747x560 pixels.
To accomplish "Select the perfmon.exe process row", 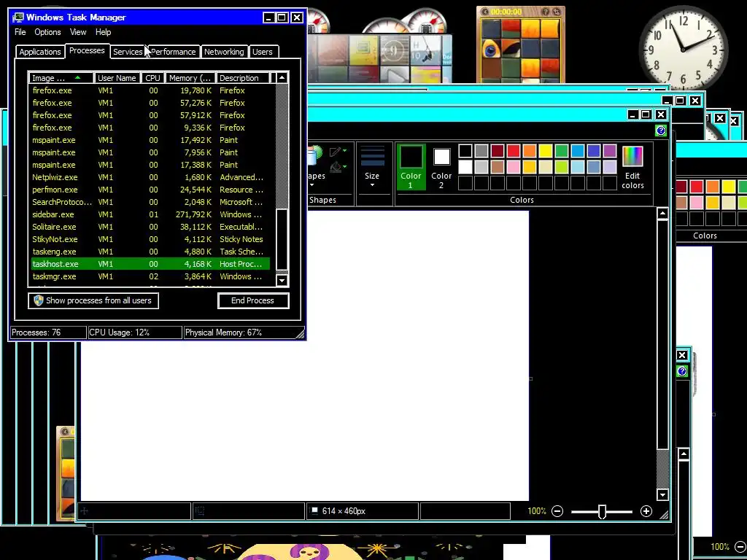I will tap(150, 190).
